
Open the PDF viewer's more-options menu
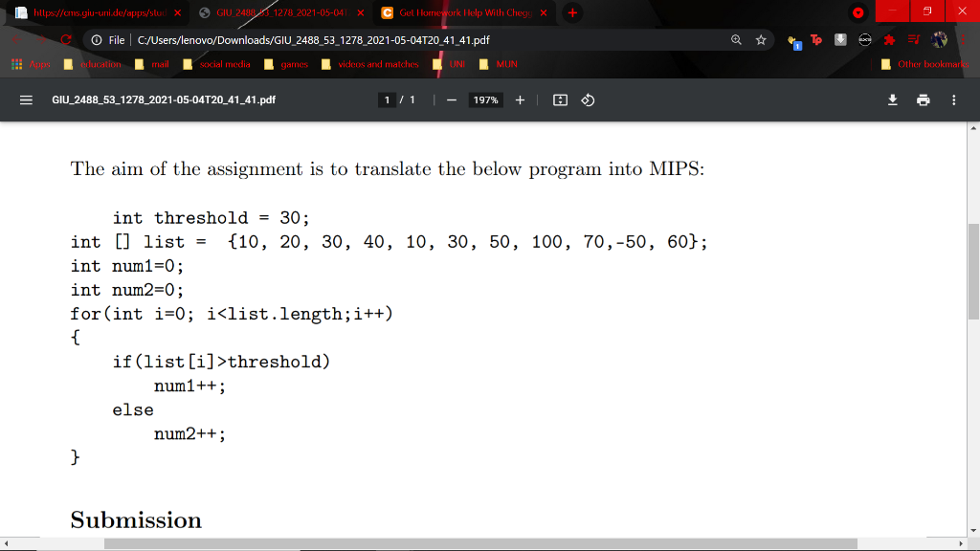coord(953,99)
